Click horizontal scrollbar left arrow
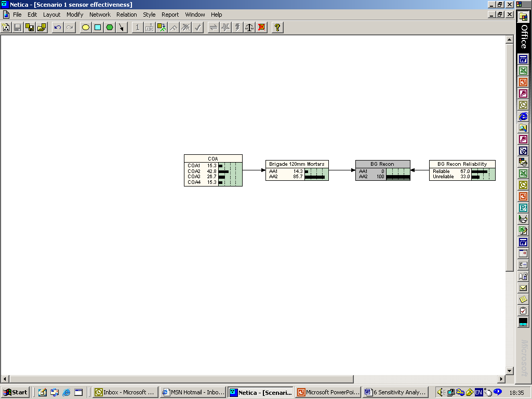 point(5,379)
